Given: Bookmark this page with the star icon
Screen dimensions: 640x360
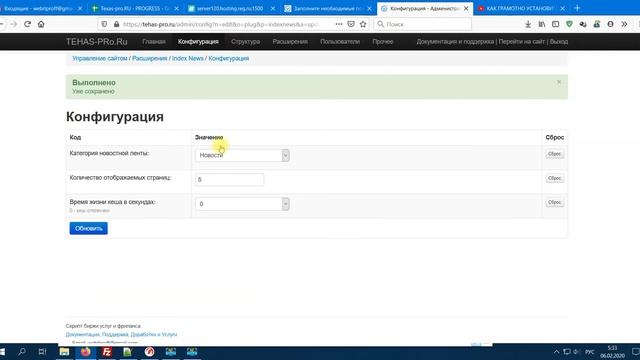Looking at the screenshot, I should click(x=363, y=24).
